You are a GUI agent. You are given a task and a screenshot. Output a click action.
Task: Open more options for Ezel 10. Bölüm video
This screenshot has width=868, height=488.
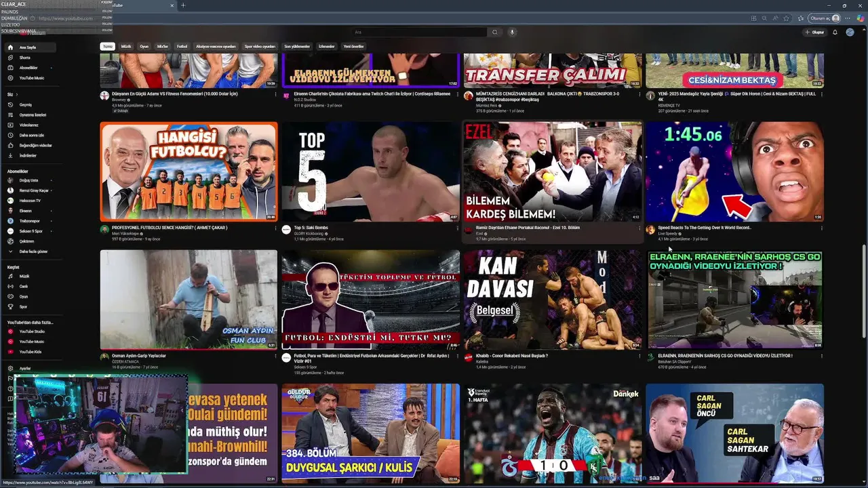(x=639, y=228)
